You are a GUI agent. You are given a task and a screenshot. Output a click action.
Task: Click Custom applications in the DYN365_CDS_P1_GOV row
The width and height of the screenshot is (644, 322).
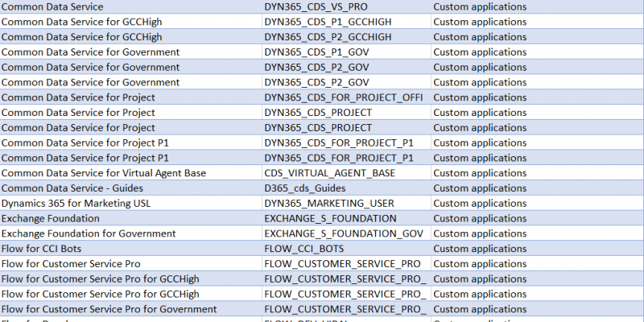(537, 52)
